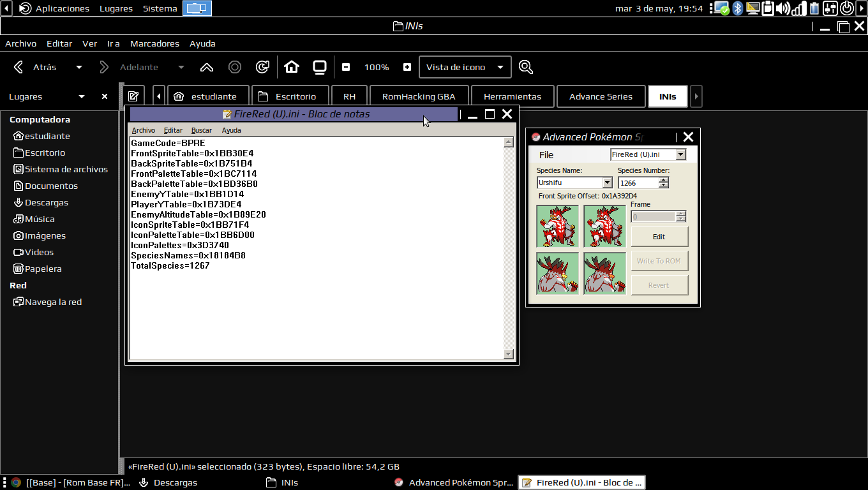868x490 pixels.
Task: Expand the Species Name combo box
Action: 607,183
